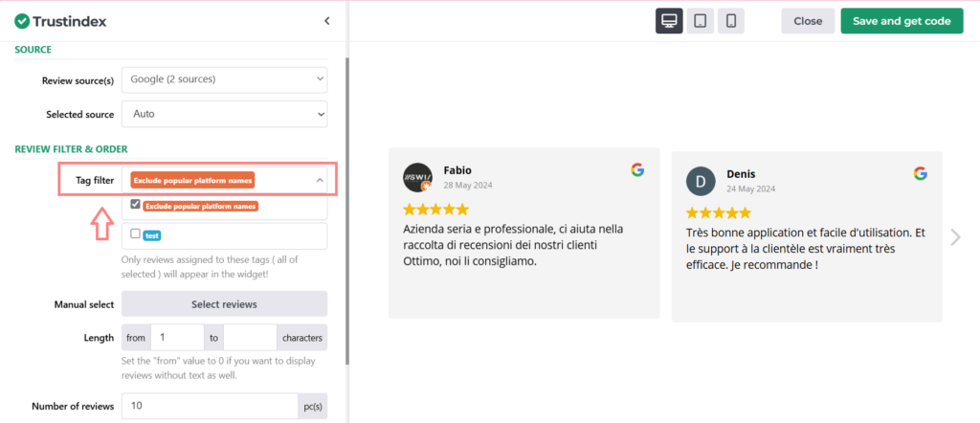Switch to mobile preview mode

click(x=731, y=21)
